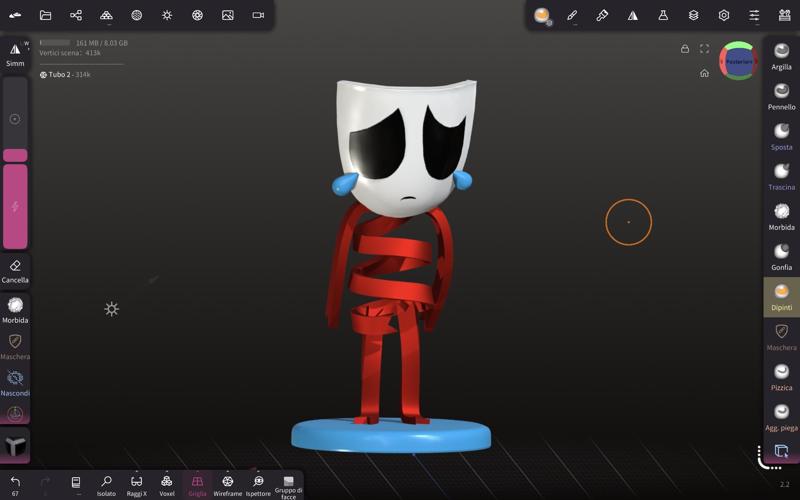Open the Lighting sun menu
This screenshot has width=800, height=500.
tap(167, 15)
